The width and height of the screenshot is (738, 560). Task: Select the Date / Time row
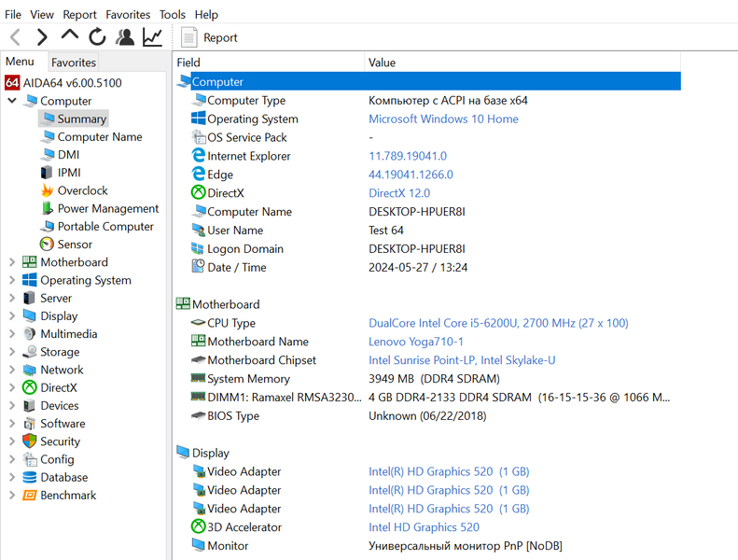coord(427,268)
